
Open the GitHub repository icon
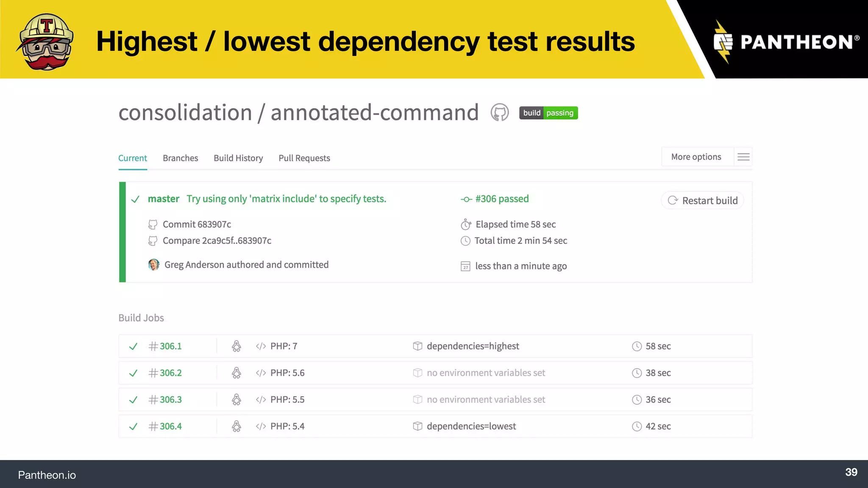coord(500,113)
